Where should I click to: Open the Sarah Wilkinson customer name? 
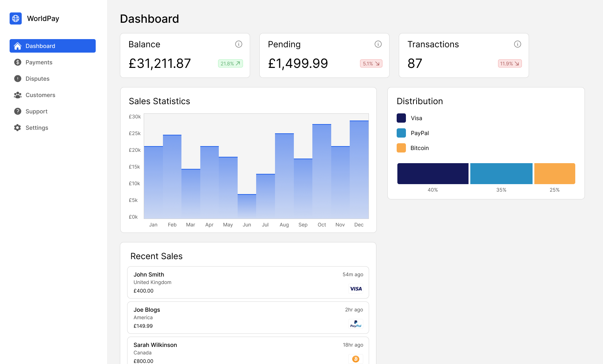[155, 345]
